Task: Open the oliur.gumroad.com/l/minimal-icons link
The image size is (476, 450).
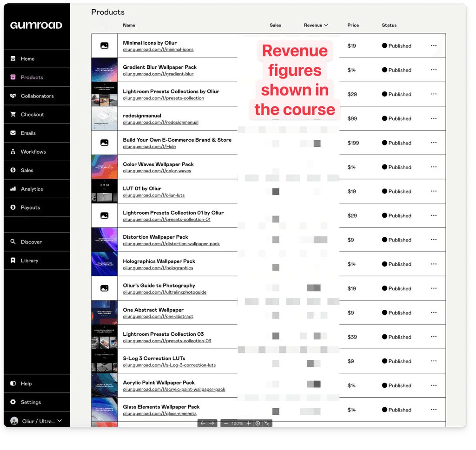Action: point(158,49)
